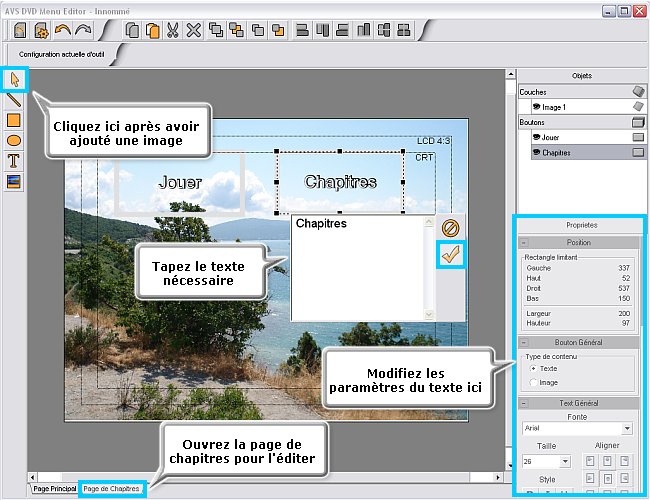Open the Taille size dropdown
The image size is (650, 500).
click(x=565, y=461)
